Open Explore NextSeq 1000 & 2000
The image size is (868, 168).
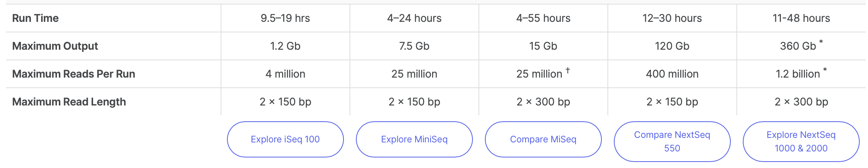(801, 141)
